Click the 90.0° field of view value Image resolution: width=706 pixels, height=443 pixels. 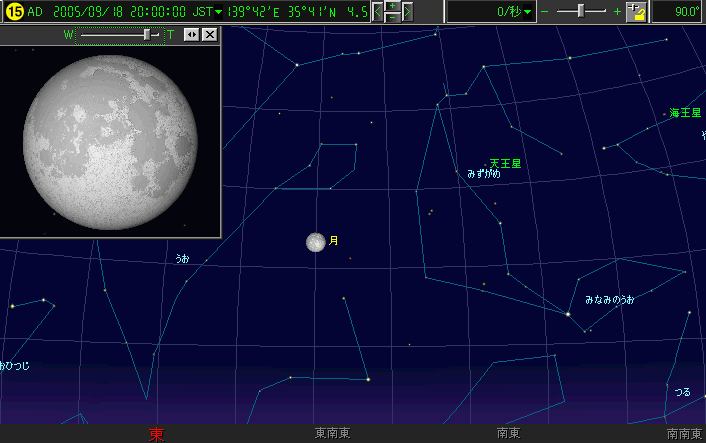point(677,12)
